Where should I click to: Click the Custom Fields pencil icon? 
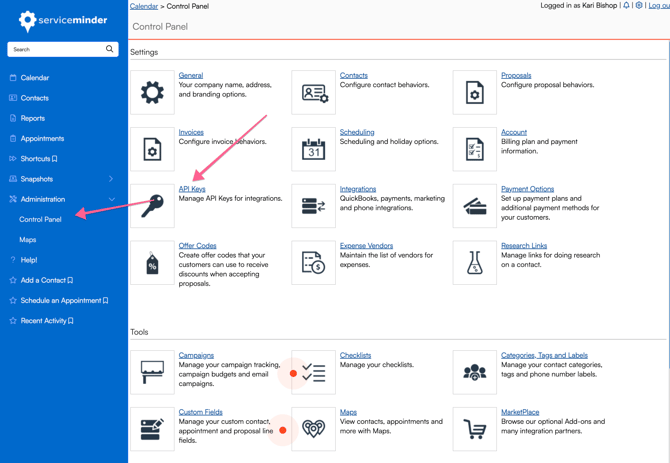152,429
